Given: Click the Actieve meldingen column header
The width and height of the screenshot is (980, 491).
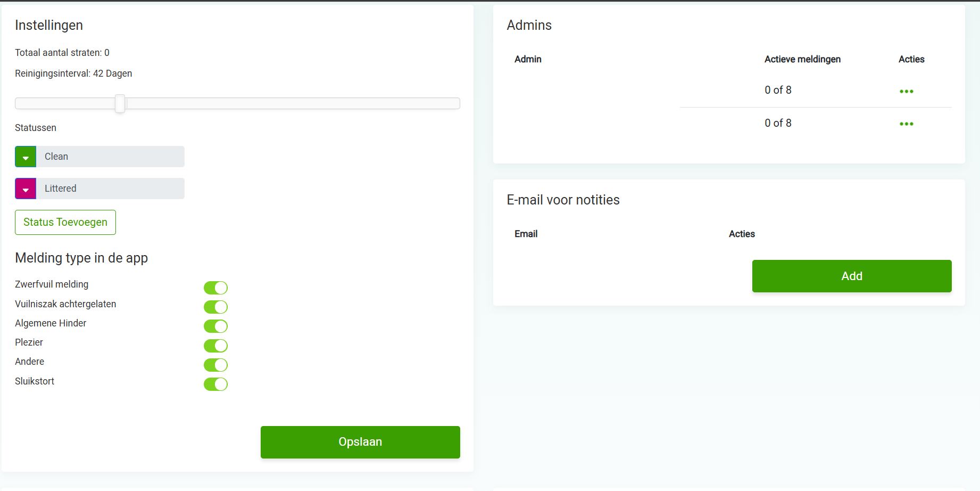Looking at the screenshot, I should [x=802, y=59].
